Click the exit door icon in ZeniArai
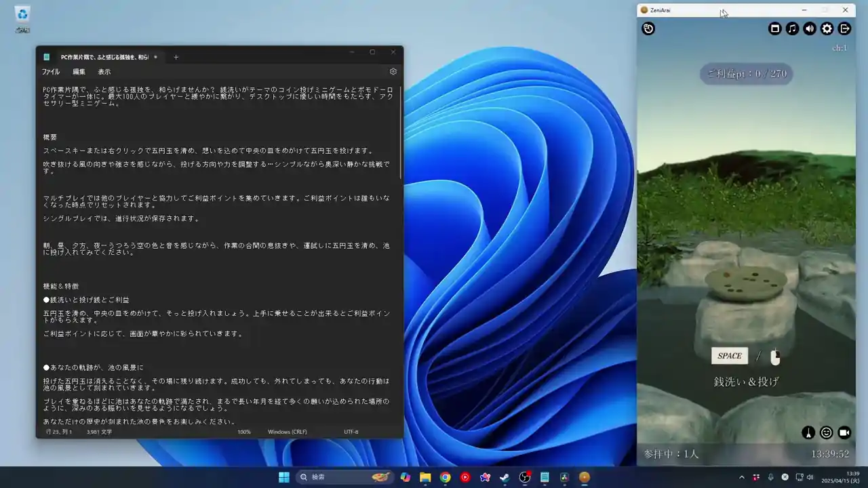 click(845, 28)
